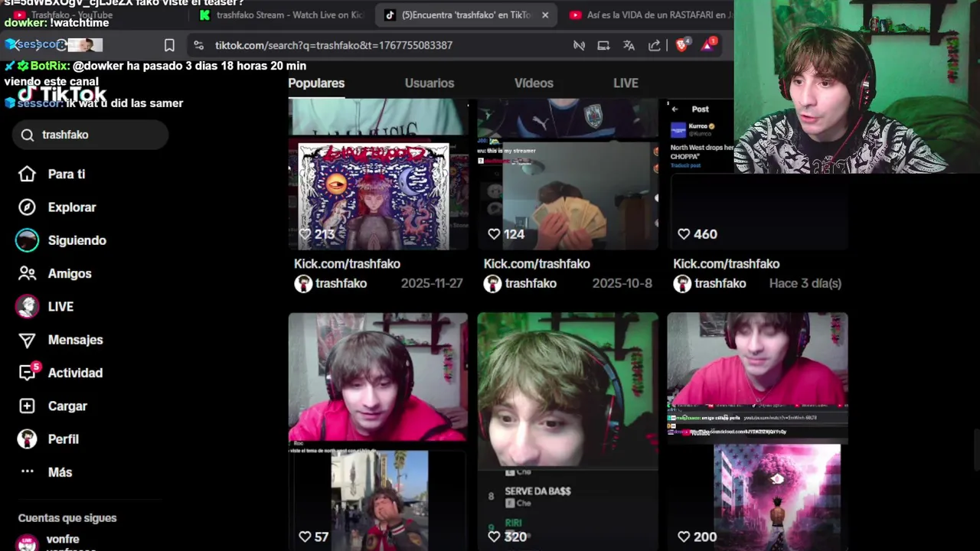The width and height of the screenshot is (980, 551).
Task: Click the TikTok logo
Action: 63,95
